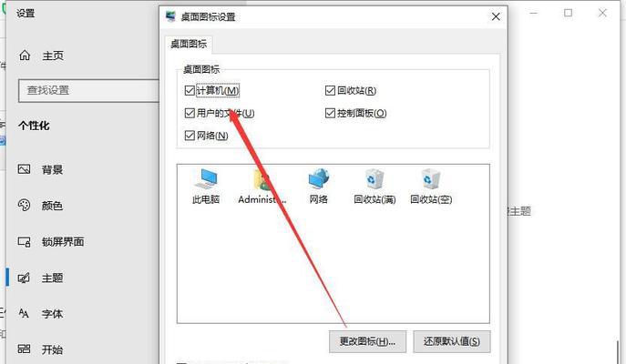Uncheck the 控制面板(O) checkbox
626x364 pixels.
pyautogui.click(x=330, y=113)
